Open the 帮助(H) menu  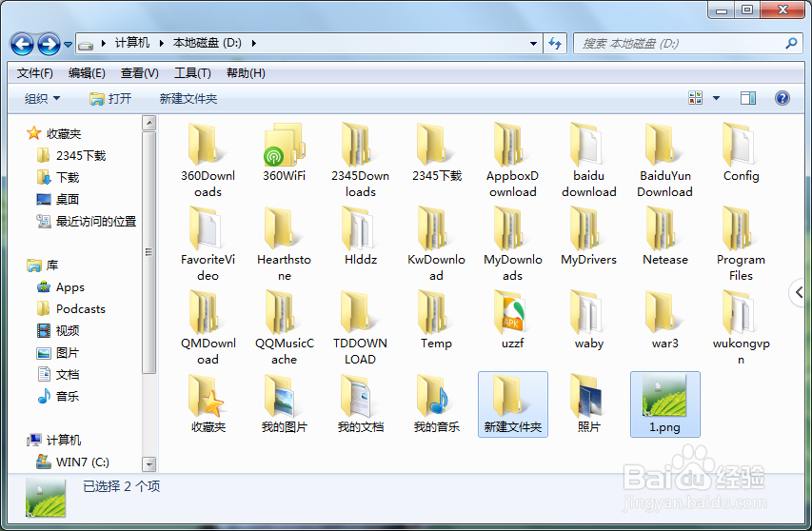click(246, 73)
